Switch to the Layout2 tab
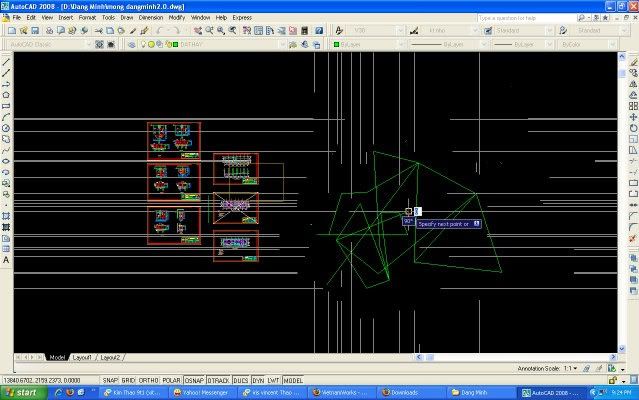Image resolution: width=639 pixels, height=400 pixels. tap(110, 357)
